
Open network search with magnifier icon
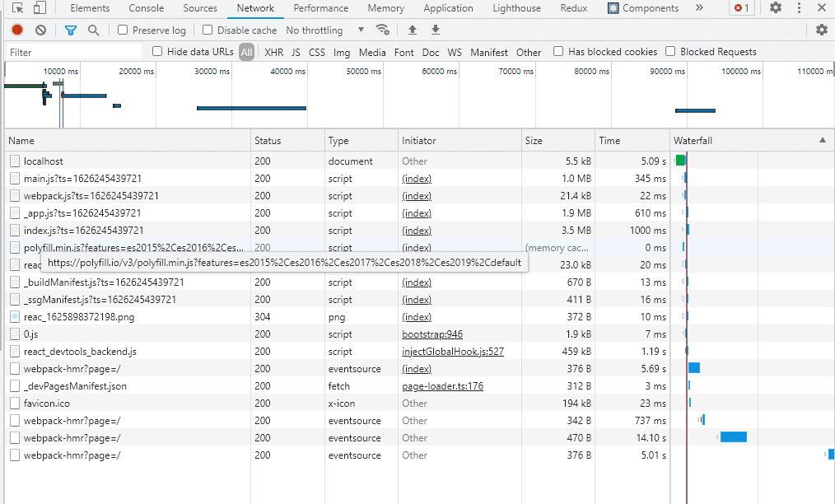93,30
